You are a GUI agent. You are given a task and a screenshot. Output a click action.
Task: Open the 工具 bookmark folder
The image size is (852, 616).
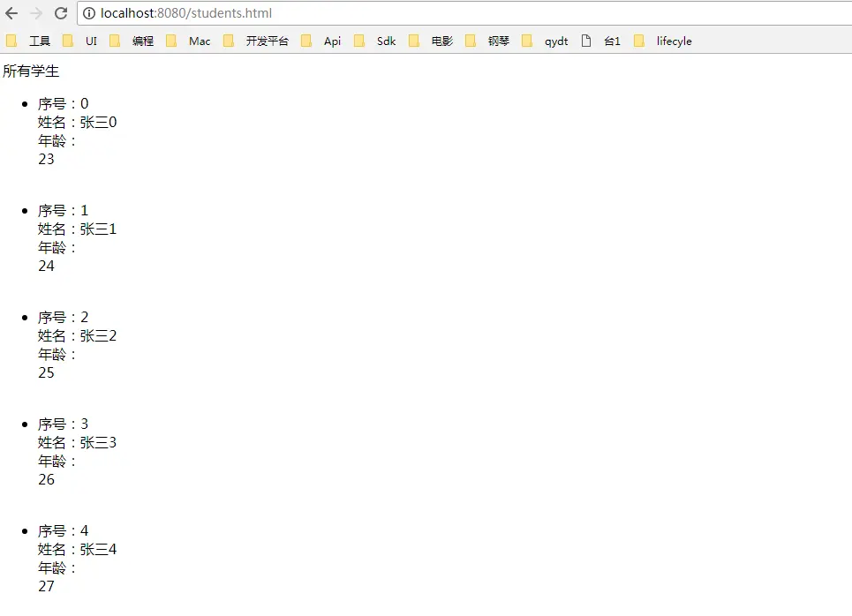point(28,41)
